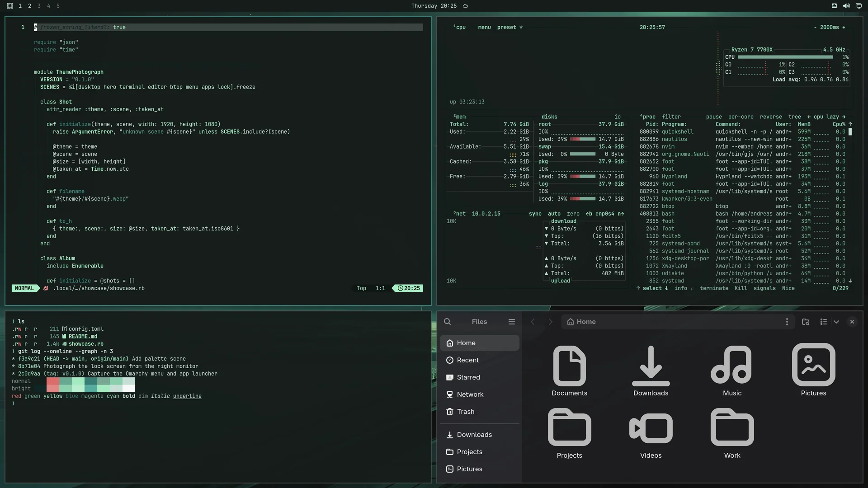Expand the view options chevron in Files
The image size is (868, 488).
pos(836,322)
